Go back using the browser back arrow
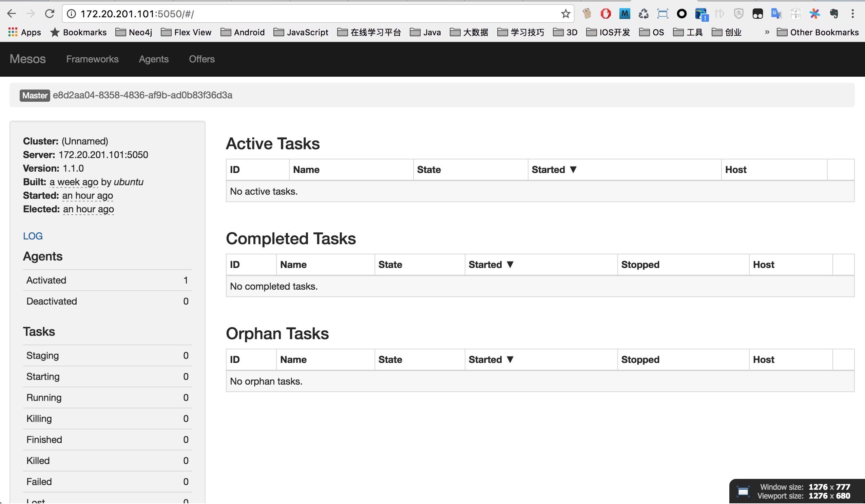 tap(11, 14)
